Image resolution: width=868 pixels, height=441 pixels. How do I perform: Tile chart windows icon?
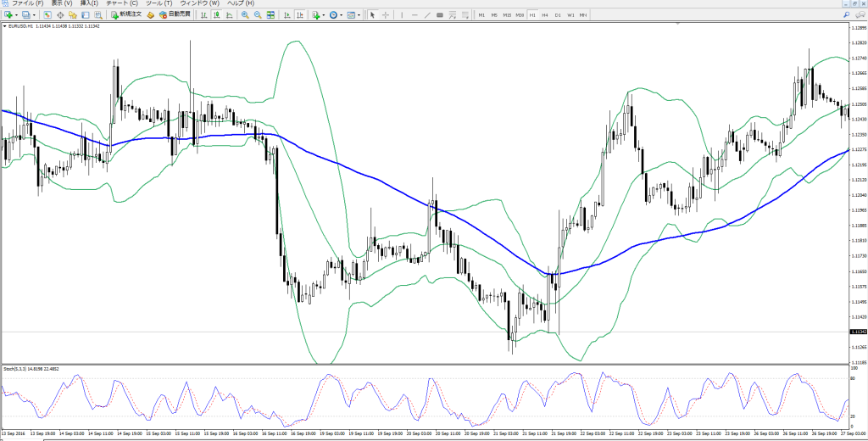click(x=270, y=15)
